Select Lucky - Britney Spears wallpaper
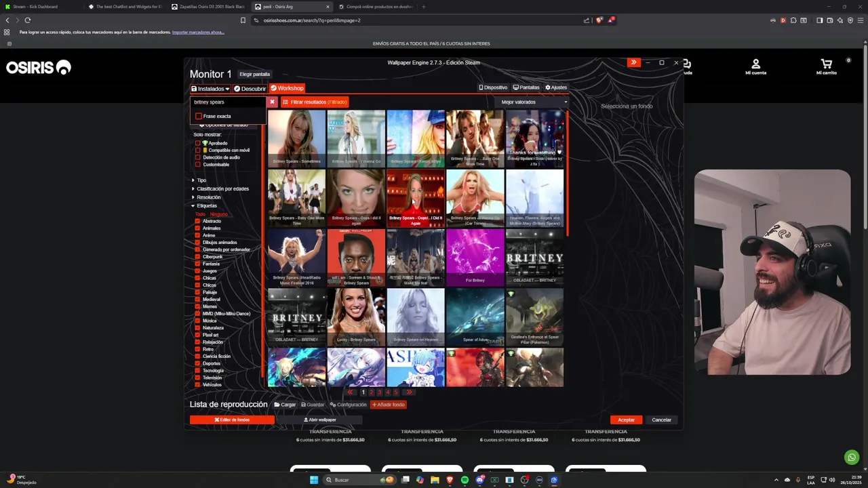 pos(356,317)
